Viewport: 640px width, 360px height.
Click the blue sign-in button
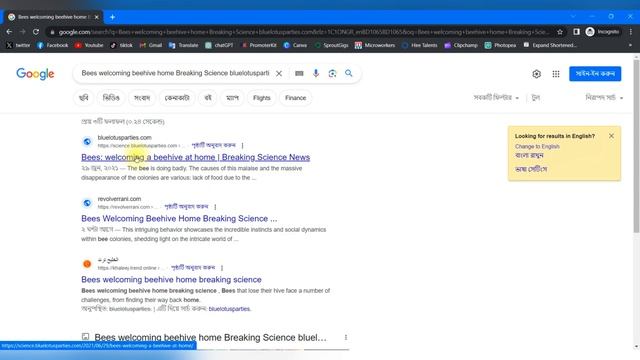[x=595, y=74]
